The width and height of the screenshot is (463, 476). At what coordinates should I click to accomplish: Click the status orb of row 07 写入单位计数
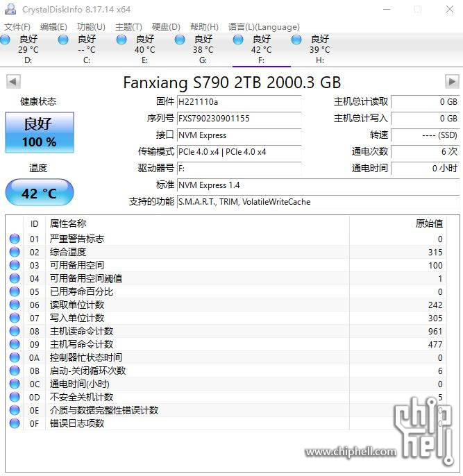pyautogui.click(x=15, y=318)
